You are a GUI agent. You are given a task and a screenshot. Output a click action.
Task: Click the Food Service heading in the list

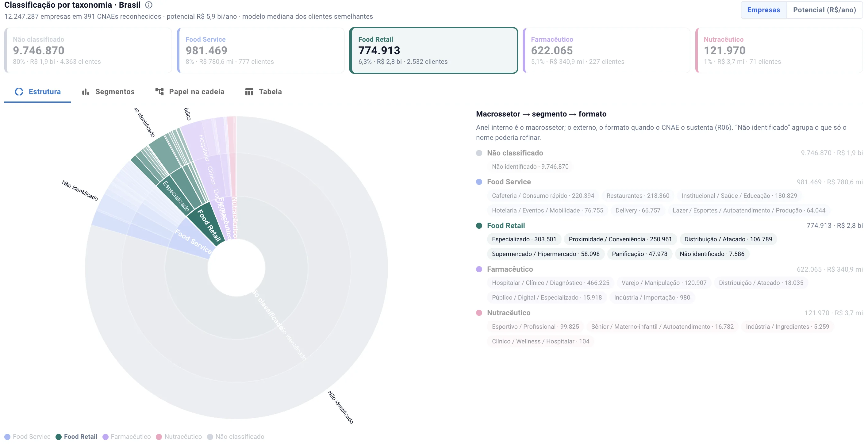(509, 182)
